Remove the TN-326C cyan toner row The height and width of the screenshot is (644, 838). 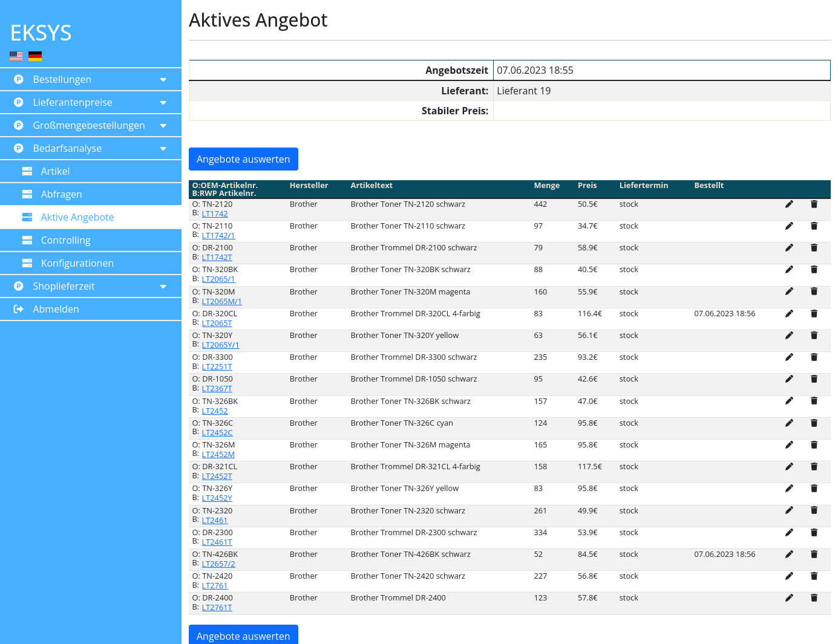pos(814,423)
